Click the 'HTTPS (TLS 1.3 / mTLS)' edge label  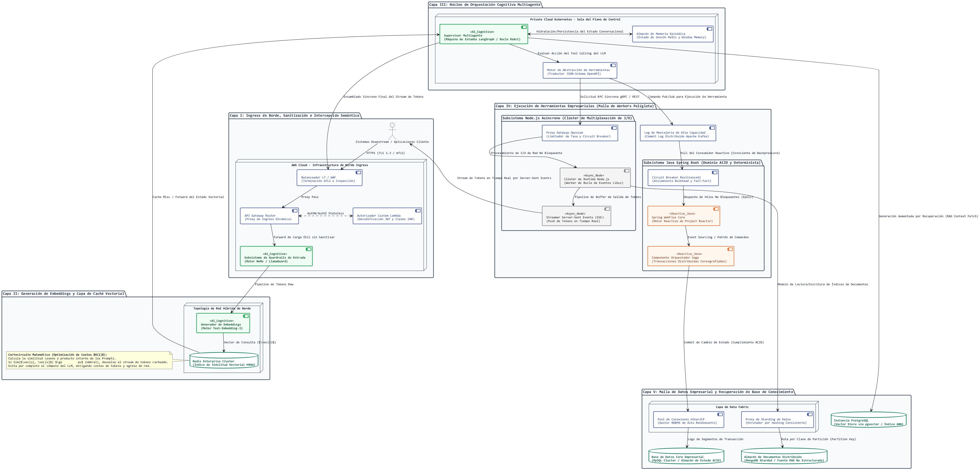point(385,153)
